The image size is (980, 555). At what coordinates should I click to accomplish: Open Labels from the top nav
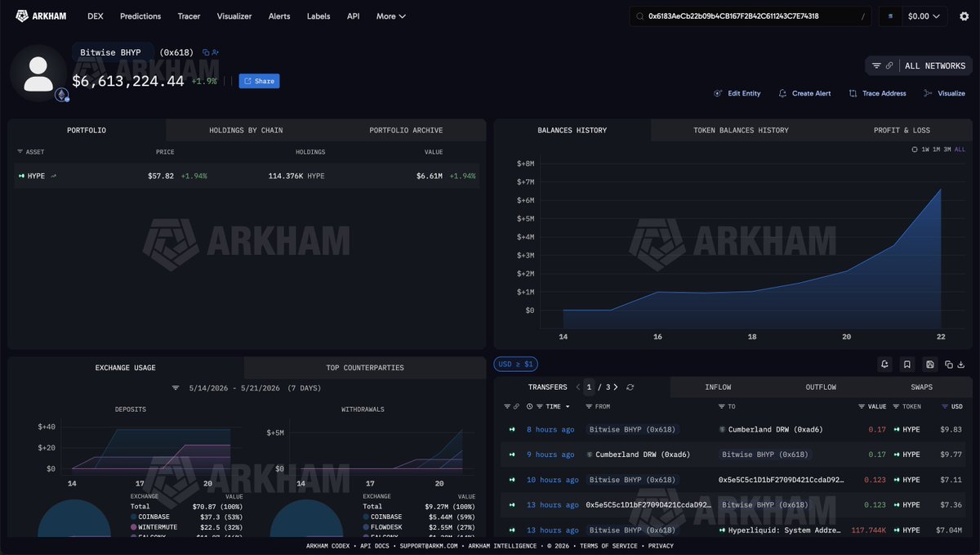318,16
